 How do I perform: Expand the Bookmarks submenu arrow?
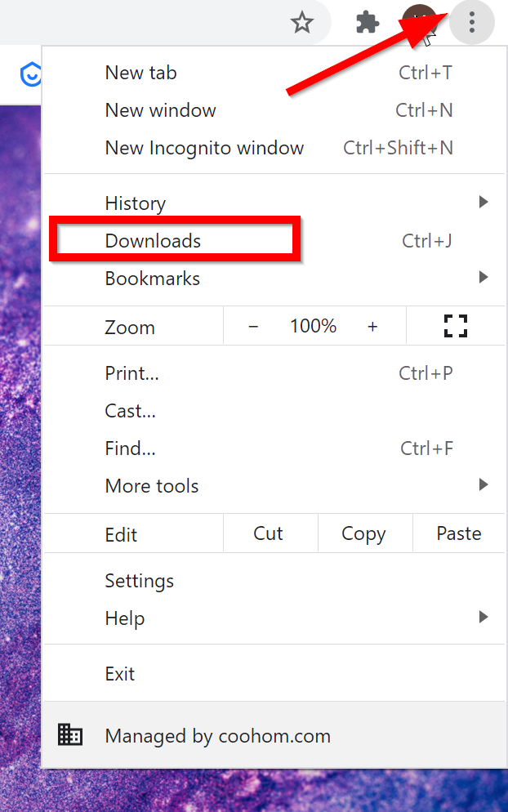pyautogui.click(x=483, y=278)
